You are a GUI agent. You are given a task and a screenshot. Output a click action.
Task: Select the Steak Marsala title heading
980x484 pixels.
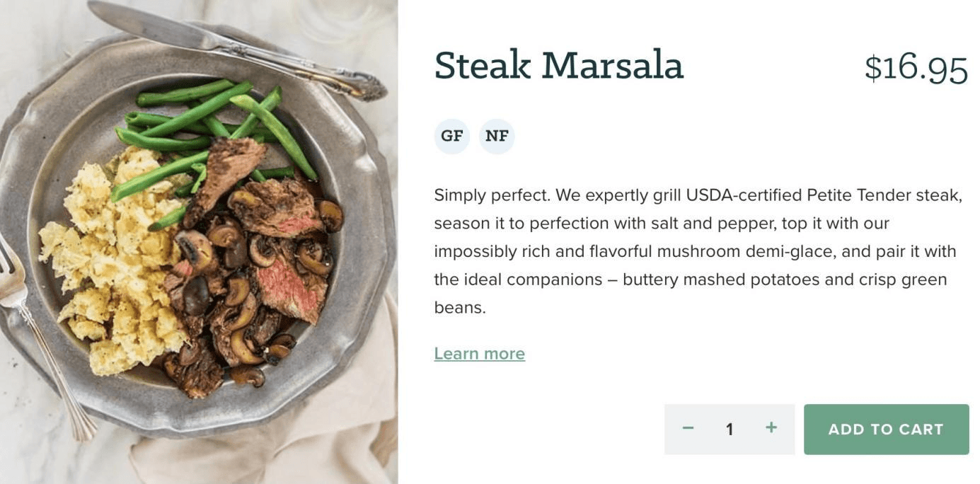558,66
